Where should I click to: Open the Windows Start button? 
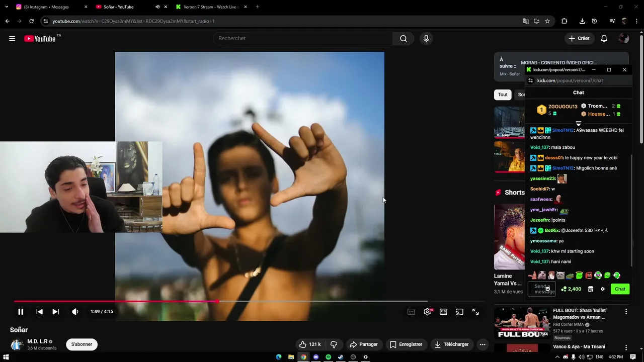click(x=7, y=357)
